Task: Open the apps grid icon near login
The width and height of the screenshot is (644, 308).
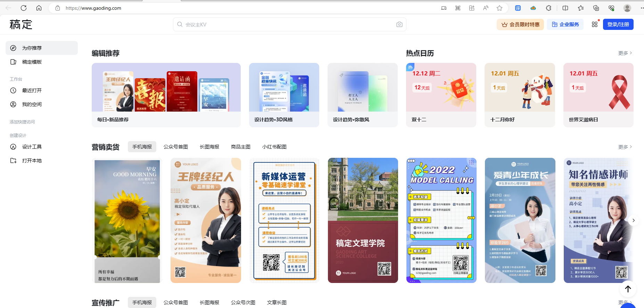Action: [x=595, y=24]
